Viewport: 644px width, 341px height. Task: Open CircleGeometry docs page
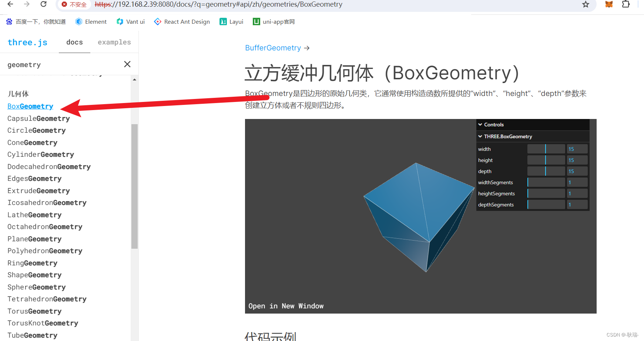coord(37,130)
